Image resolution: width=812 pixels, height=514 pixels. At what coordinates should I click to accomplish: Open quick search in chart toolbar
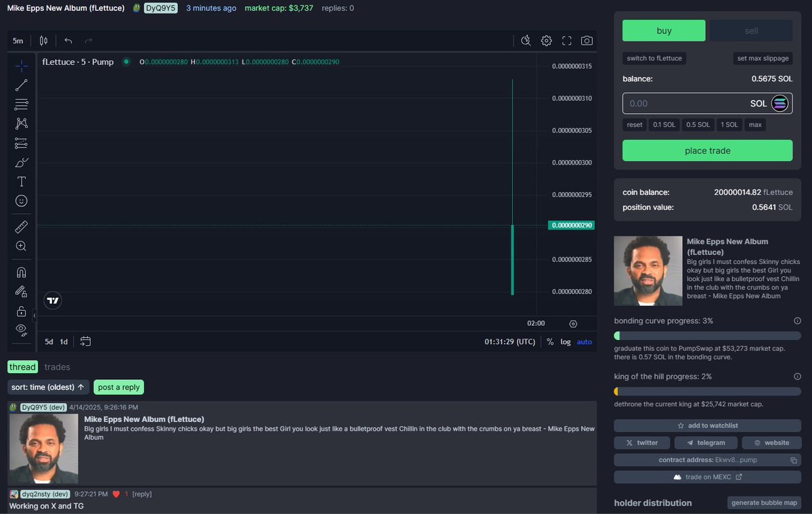(526, 41)
